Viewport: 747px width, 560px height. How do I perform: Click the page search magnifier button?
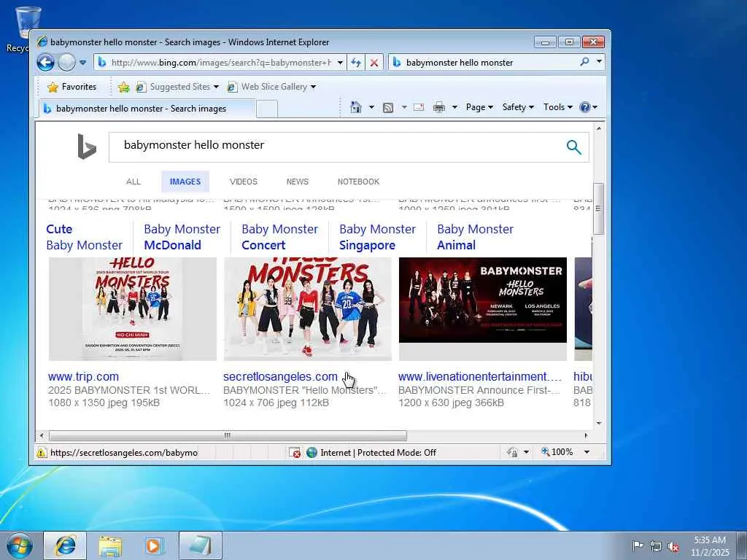(574, 147)
